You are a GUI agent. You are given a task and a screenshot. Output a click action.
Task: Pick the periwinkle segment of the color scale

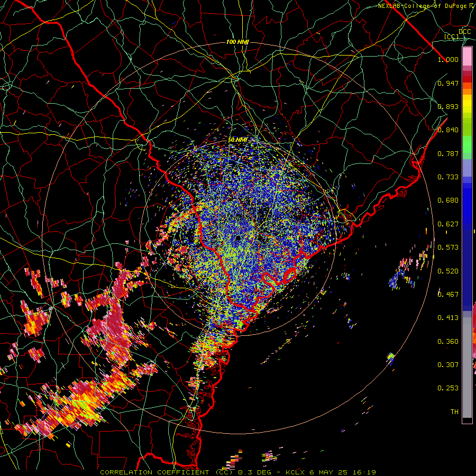pos(467,168)
